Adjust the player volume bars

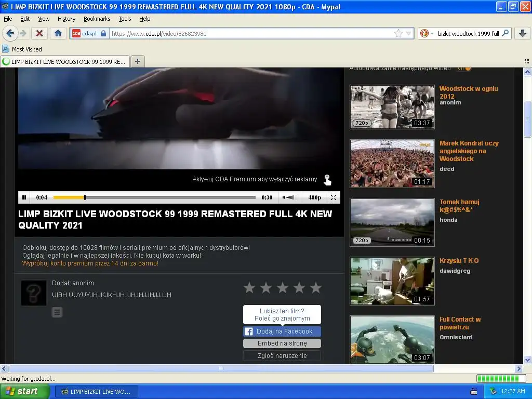[x=290, y=197]
